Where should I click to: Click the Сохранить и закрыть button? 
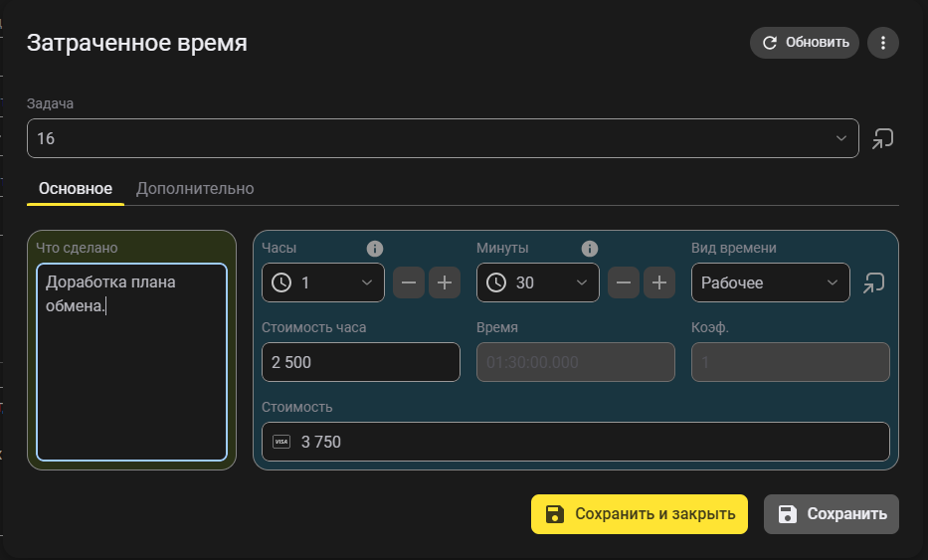[639, 514]
